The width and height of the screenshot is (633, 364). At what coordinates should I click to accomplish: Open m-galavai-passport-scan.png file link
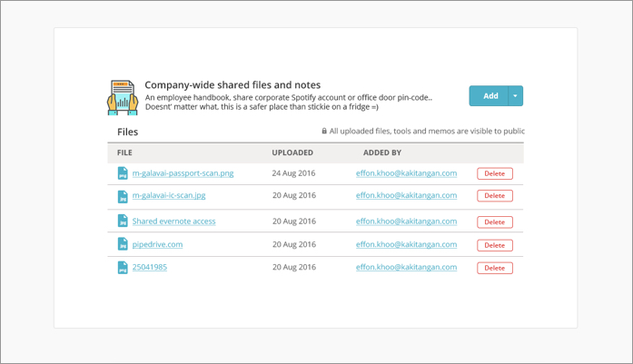tap(183, 173)
